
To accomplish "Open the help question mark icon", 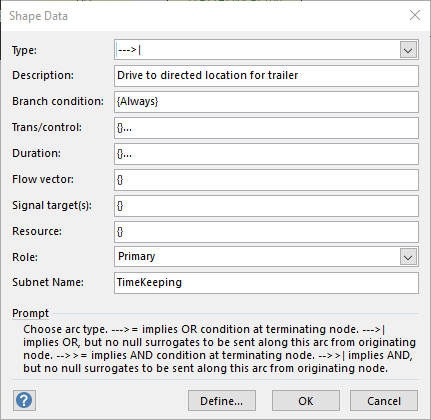I will tap(24, 400).
